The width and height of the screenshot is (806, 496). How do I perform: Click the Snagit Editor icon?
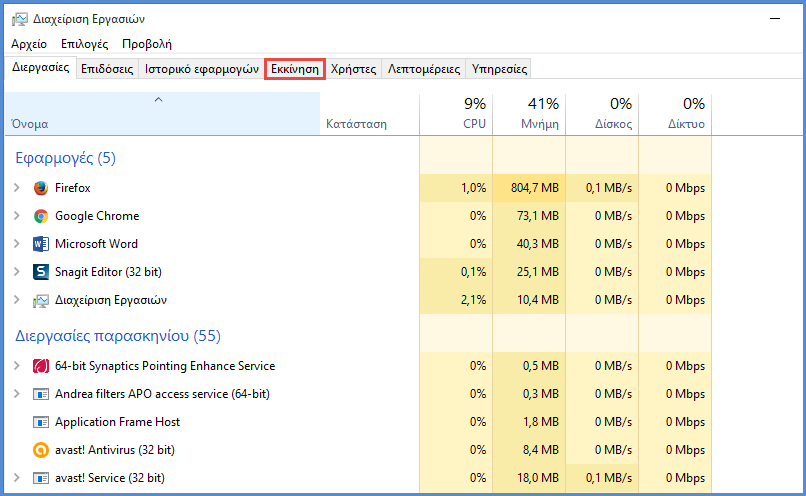tap(41, 272)
